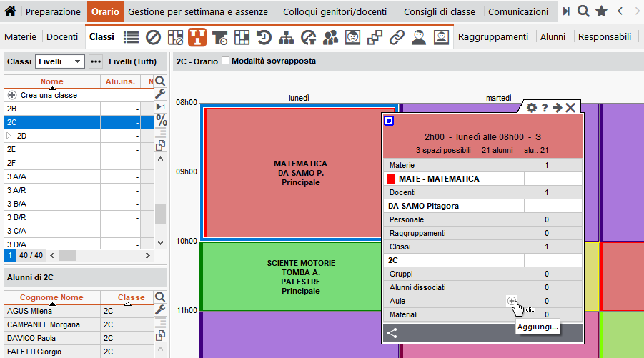Click the wrench icon beside class list

[160, 94]
